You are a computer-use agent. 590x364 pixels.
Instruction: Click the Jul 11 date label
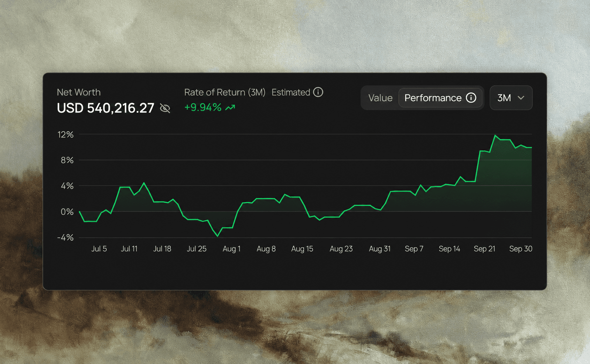(x=129, y=249)
